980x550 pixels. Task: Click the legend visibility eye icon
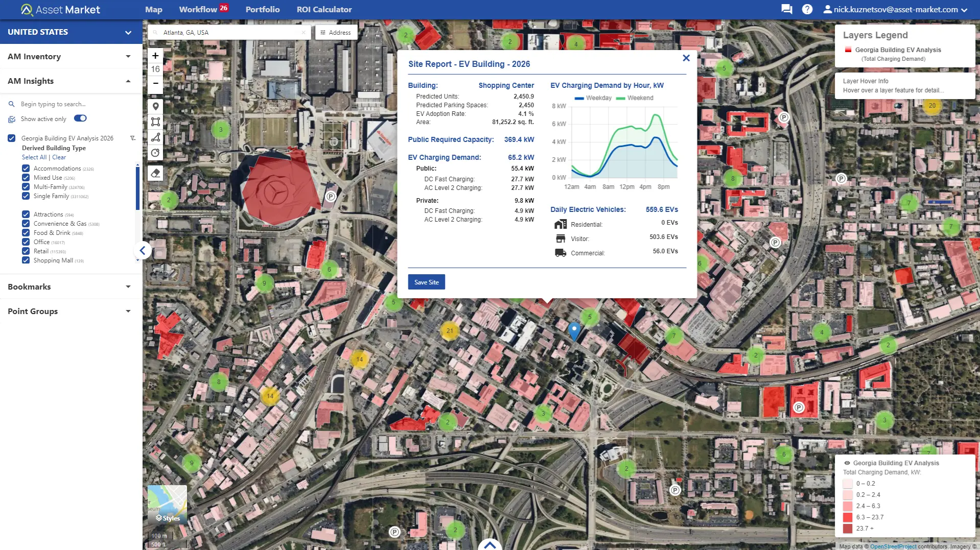click(847, 463)
